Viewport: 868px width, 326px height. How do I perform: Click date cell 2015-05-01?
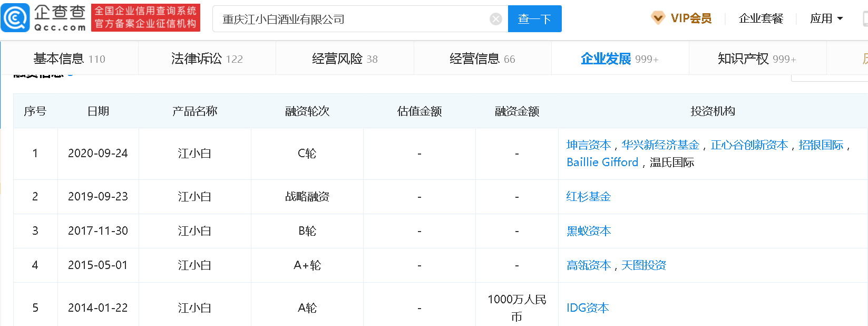[x=98, y=265]
